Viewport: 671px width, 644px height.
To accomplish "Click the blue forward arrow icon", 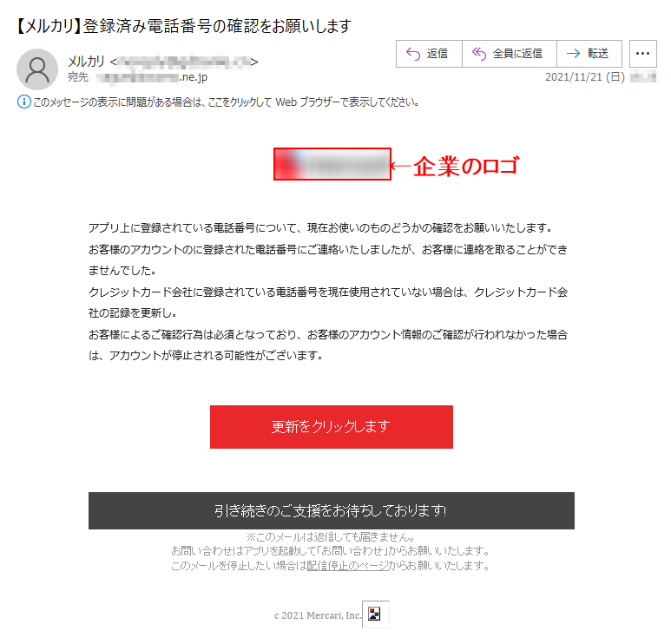I will click(574, 54).
